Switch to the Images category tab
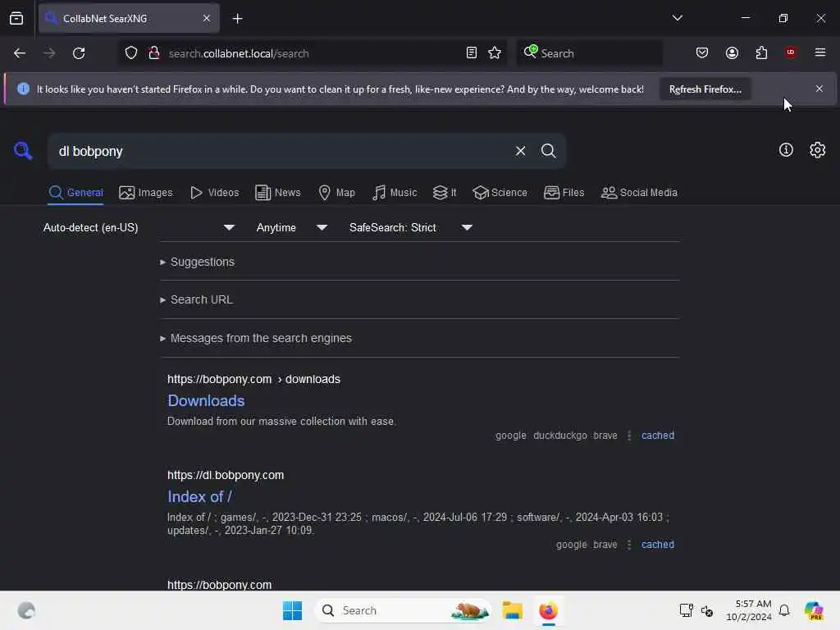The height and width of the screenshot is (630, 840). coord(146,193)
